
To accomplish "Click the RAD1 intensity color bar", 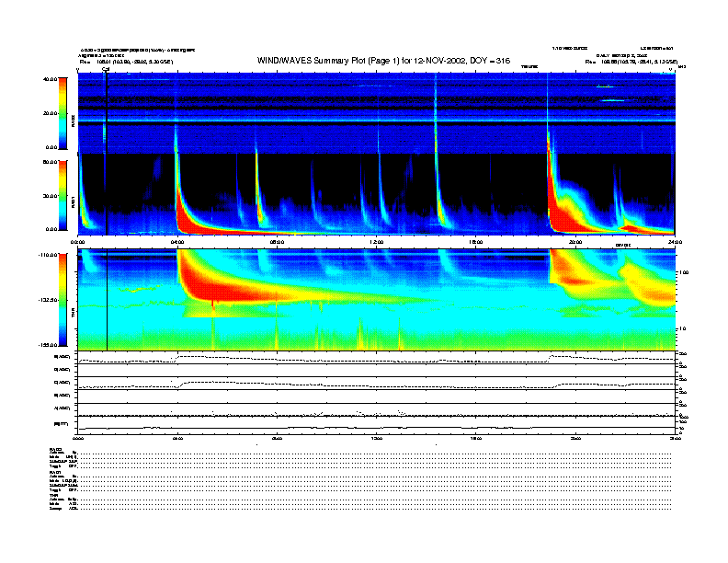I will tap(63, 195).
